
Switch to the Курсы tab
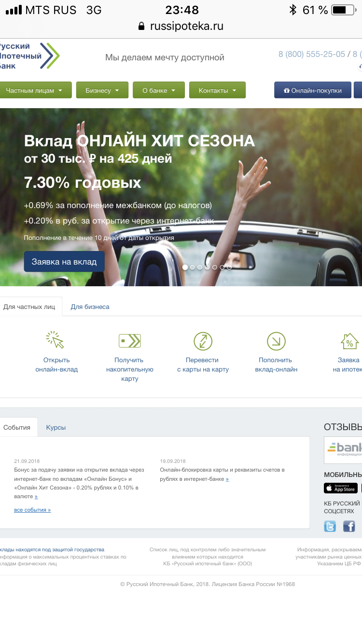(56, 427)
